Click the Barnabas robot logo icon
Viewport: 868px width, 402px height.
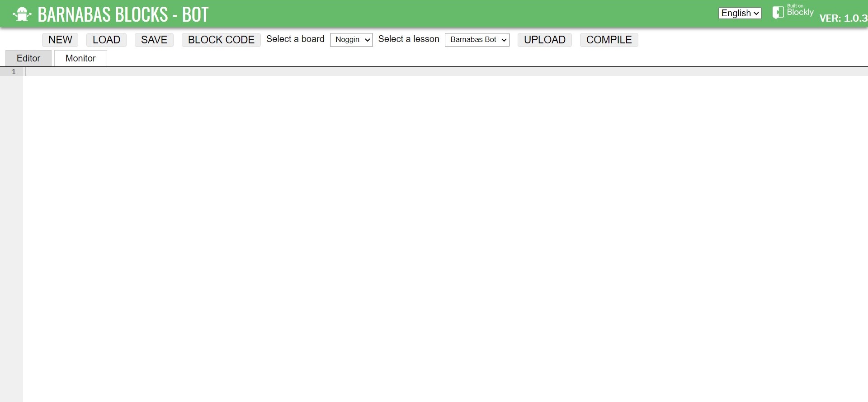click(22, 14)
